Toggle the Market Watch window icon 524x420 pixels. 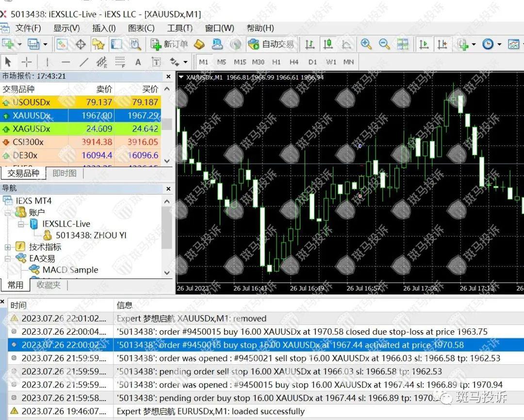(62, 44)
